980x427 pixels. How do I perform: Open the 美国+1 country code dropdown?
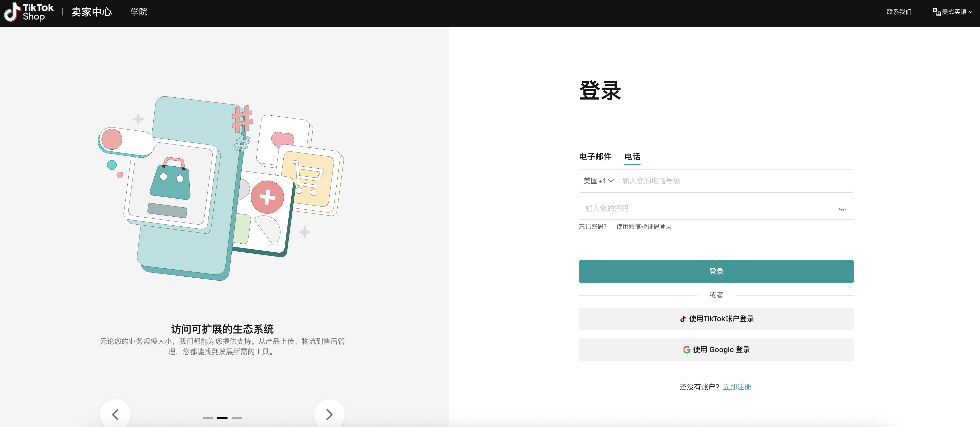pyautogui.click(x=598, y=181)
